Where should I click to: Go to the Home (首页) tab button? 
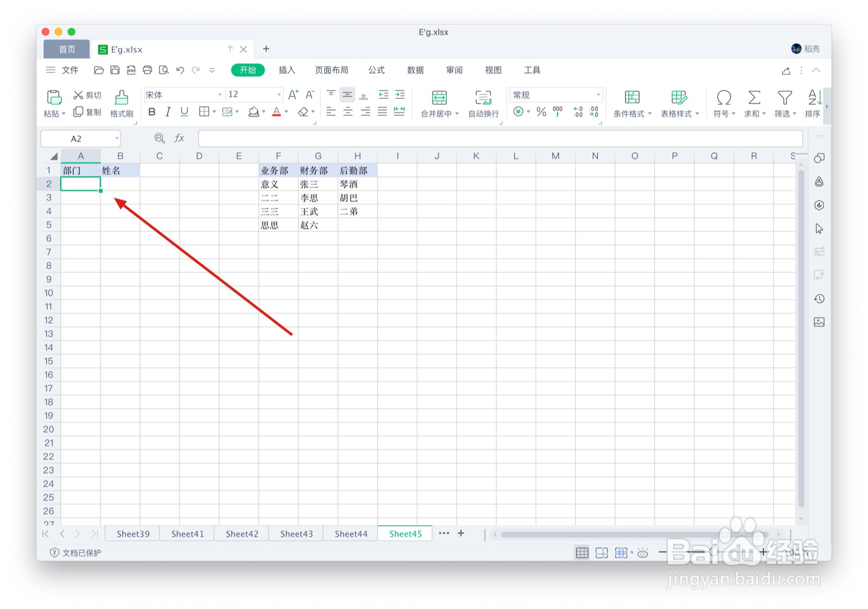point(67,49)
